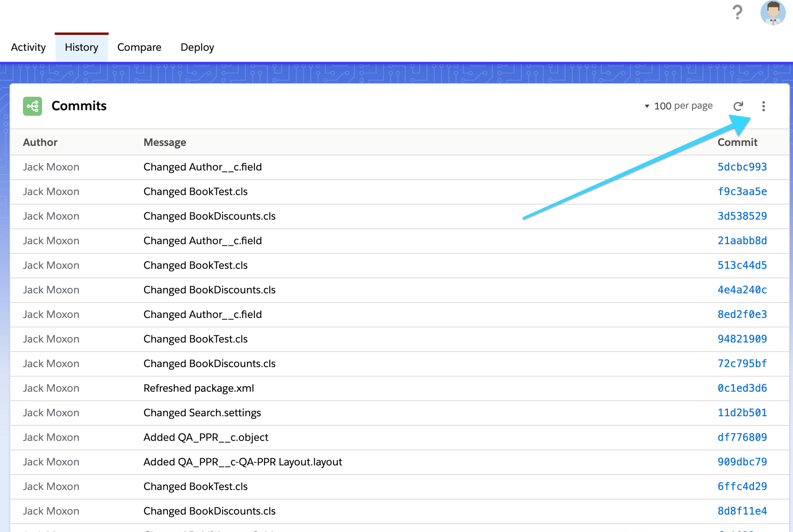Click the refresh commits icon

point(738,106)
